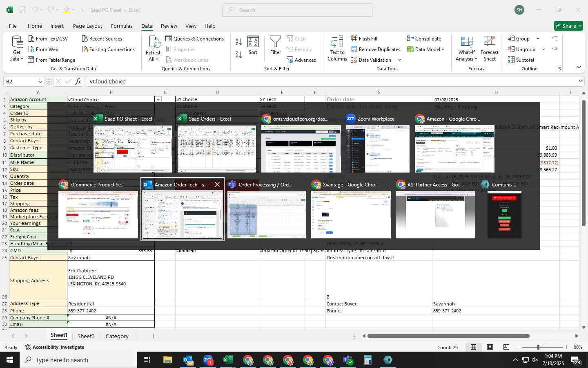Toggle the Filter funnel button
Screen dimensions: 588x368
pos(276,45)
